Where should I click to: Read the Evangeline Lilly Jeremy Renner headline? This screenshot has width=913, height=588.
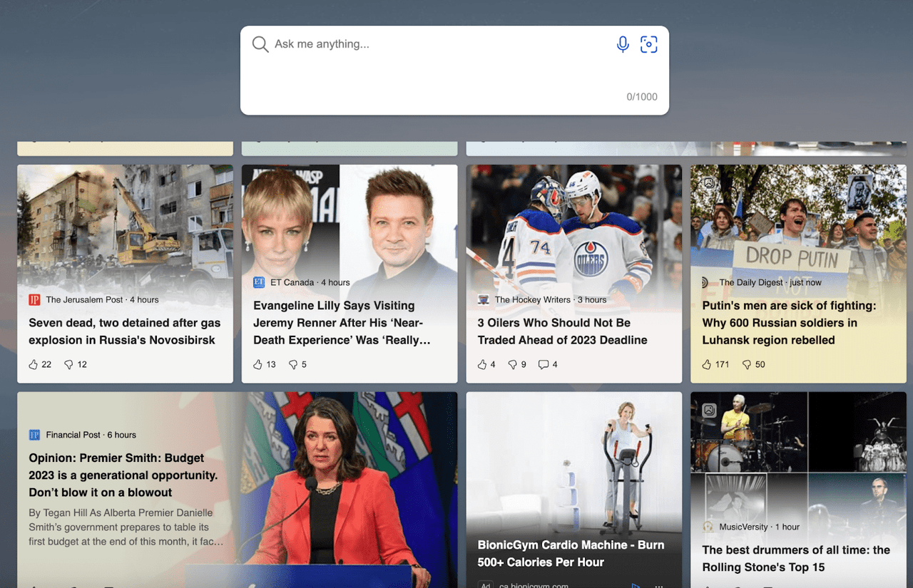pos(342,323)
